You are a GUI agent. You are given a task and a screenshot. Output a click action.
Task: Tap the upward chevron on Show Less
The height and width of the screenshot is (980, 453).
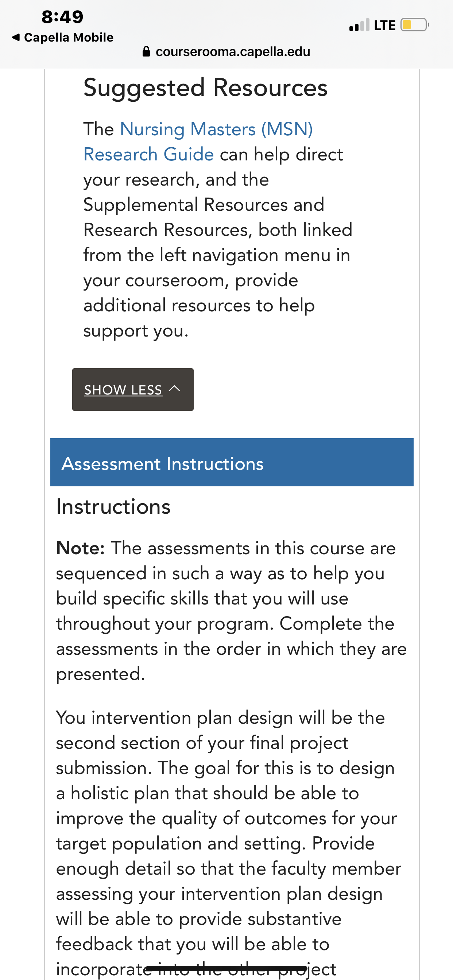pos(174,388)
